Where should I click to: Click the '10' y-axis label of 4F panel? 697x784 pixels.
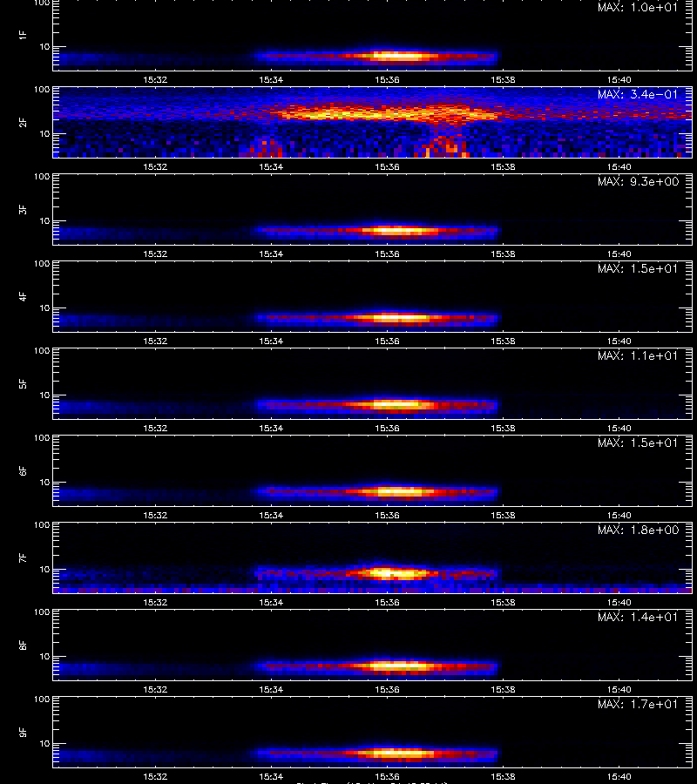(45, 308)
